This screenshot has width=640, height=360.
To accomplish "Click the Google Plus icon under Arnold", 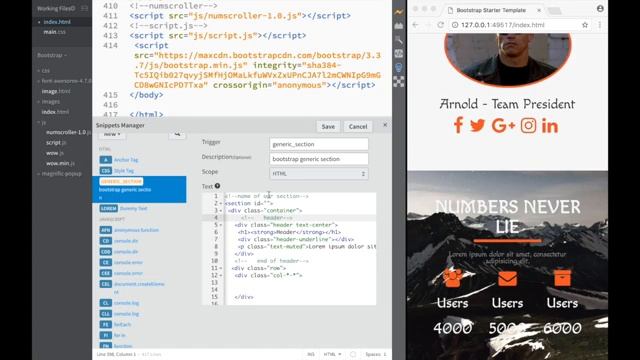I will 503,125.
